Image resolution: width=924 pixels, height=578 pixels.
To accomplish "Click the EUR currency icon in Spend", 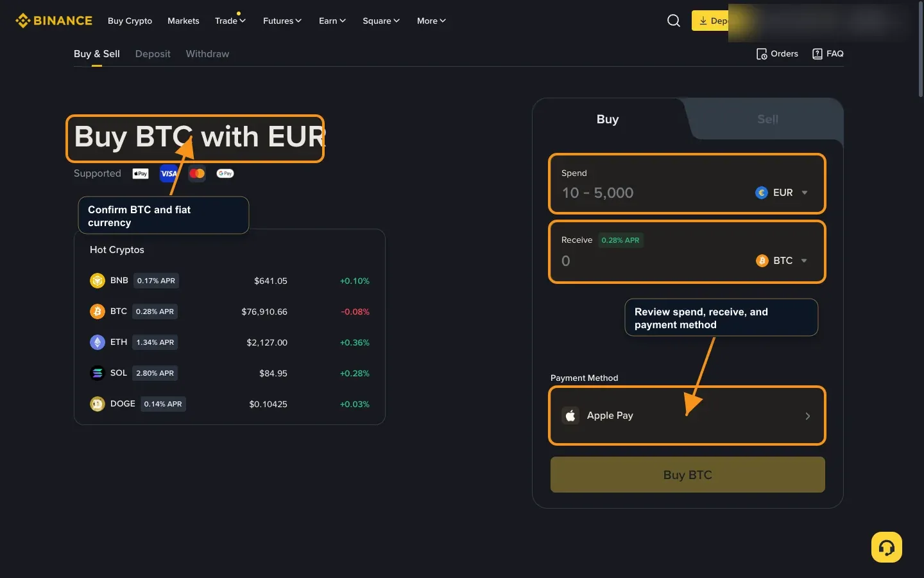I will (x=762, y=193).
